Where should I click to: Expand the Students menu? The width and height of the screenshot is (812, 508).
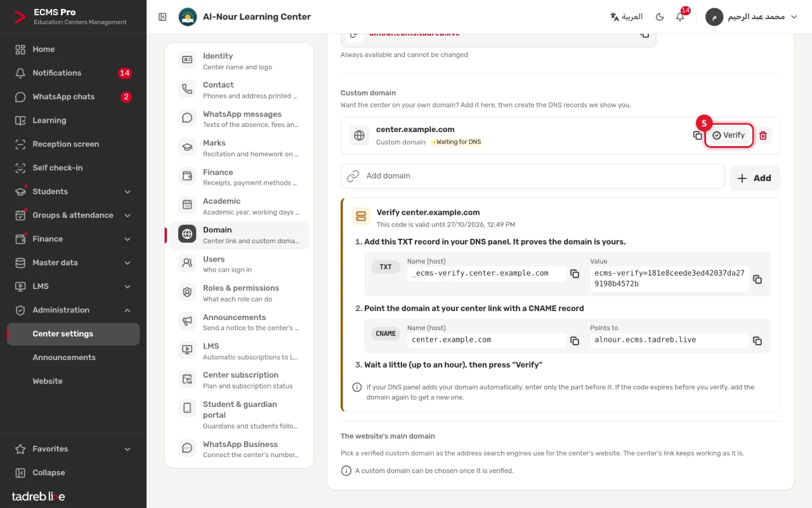(73, 192)
